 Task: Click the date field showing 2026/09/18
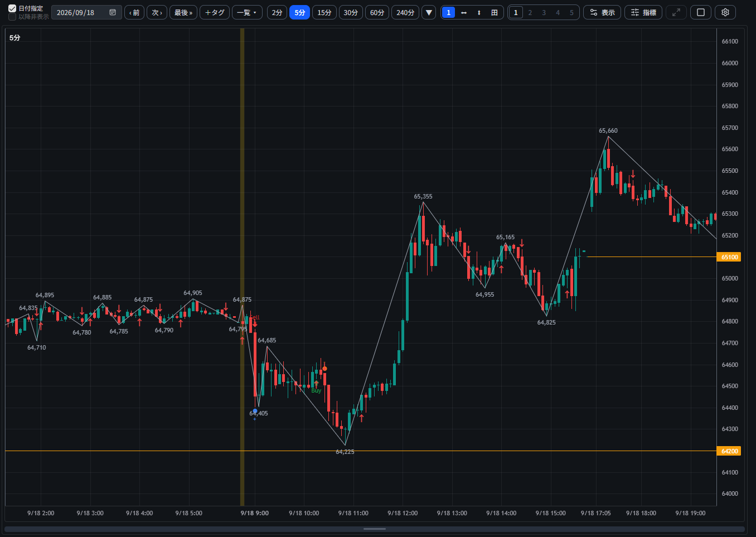tap(86, 12)
